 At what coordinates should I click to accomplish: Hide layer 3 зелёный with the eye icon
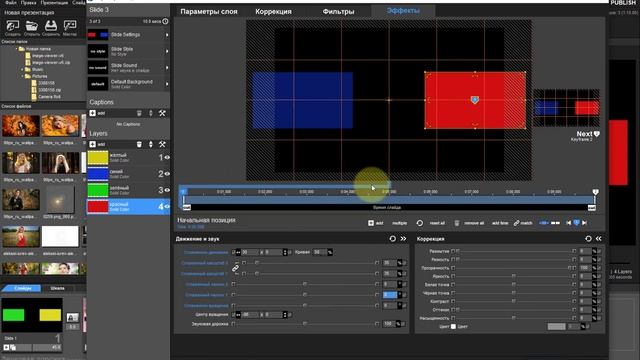click(x=167, y=190)
